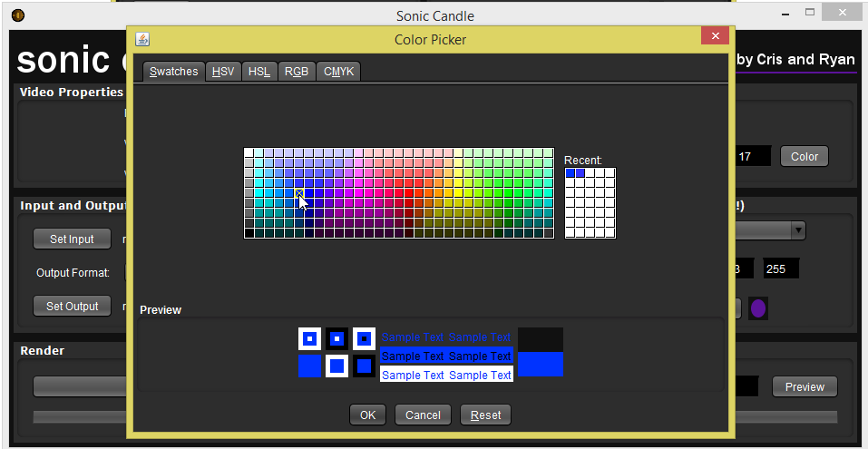Show the CMYK tab
The image size is (868, 449).
[339, 72]
